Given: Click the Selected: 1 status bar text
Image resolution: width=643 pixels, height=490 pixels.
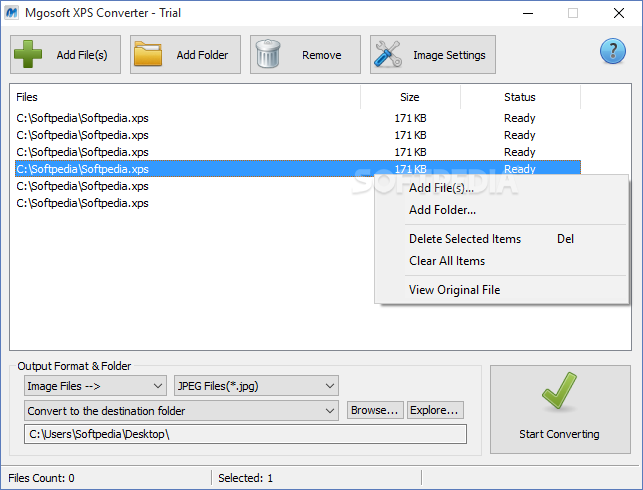Looking at the screenshot, I should (245, 478).
